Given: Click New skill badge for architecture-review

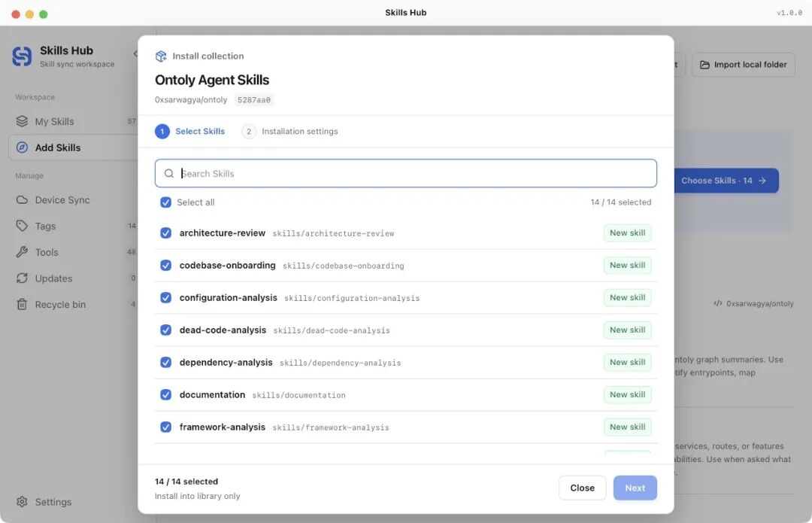Looking at the screenshot, I should (627, 233).
